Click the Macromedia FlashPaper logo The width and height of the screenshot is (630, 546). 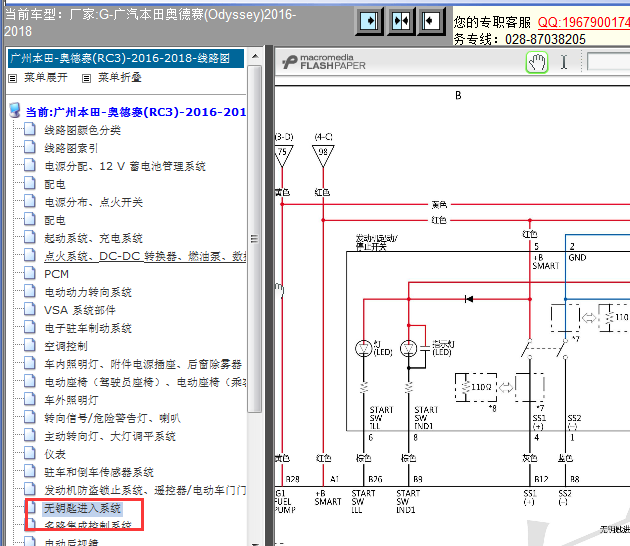click(324, 62)
